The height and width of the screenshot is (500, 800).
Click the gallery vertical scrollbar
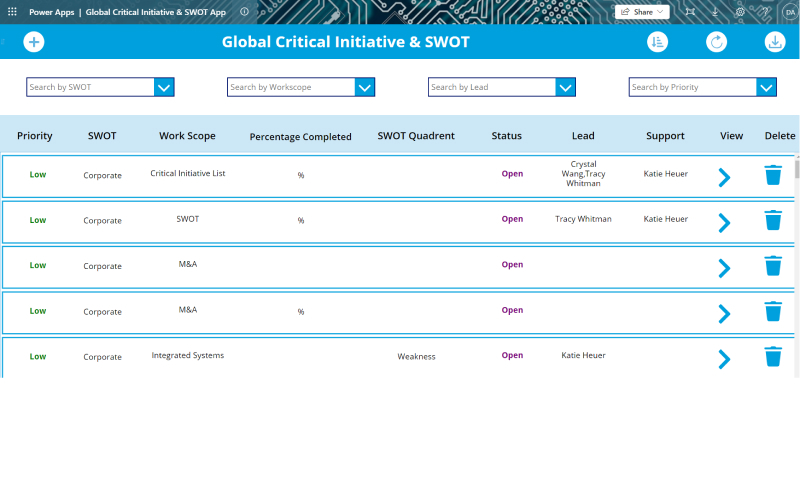point(797,168)
